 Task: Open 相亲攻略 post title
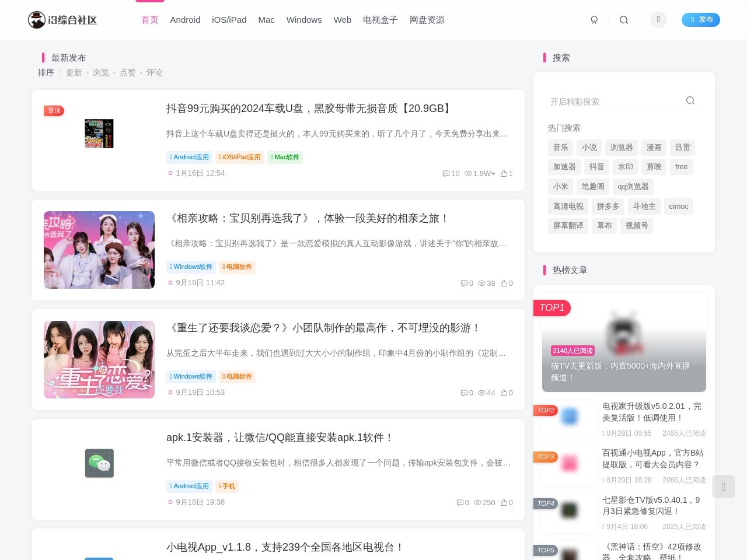click(308, 218)
